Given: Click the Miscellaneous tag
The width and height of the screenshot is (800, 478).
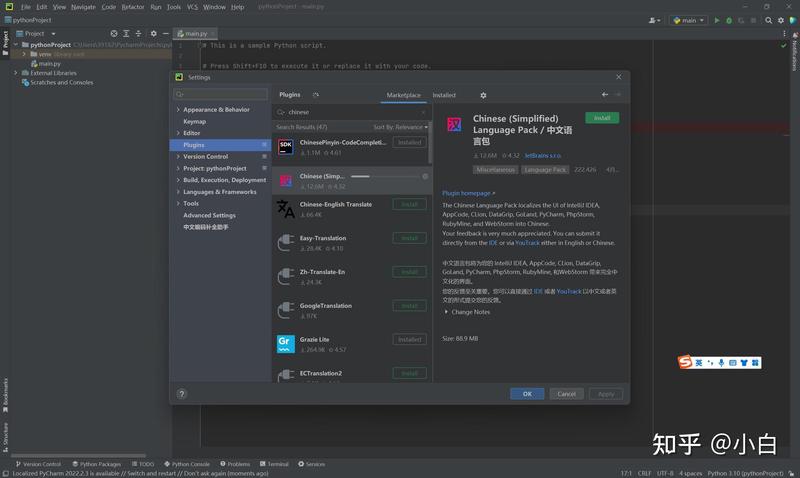Looking at the screenshot, I should pyautogui.click(x=495, y=170).
